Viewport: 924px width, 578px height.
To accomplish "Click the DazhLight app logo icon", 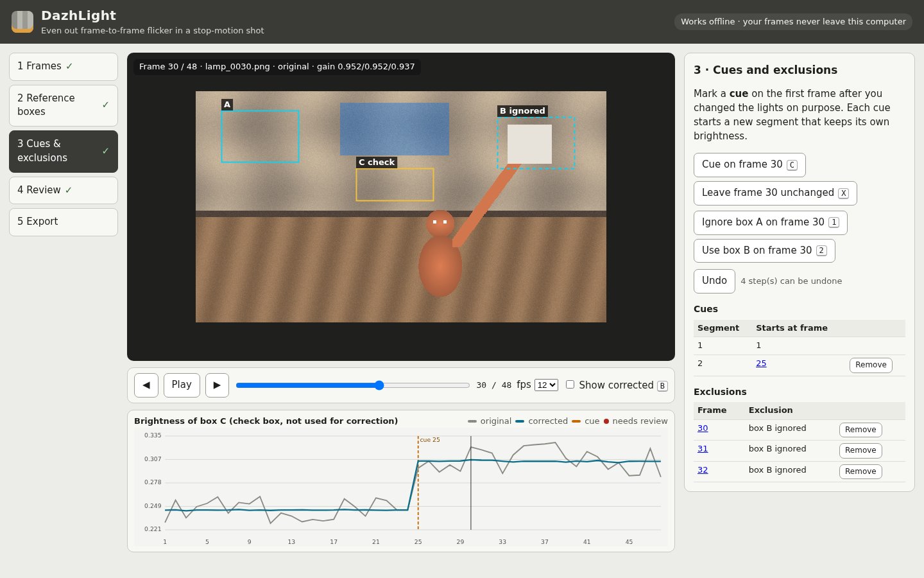I will 22,21.
